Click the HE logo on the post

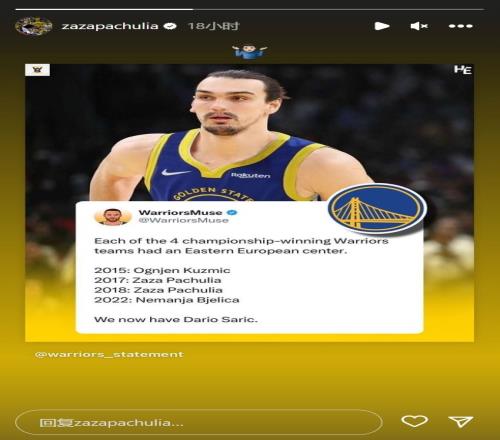463,70
